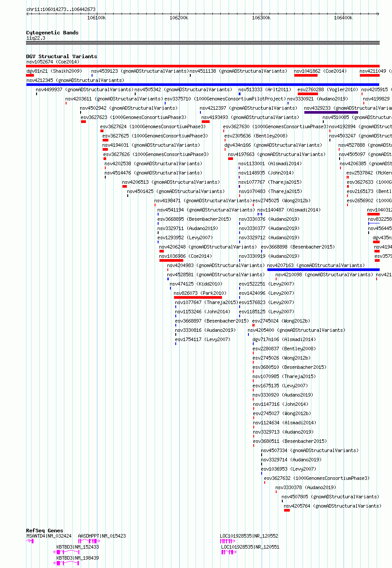Select dgv717n106 (Alsmadi2014) label
Screen dimensions: 392x568
[284, 339]
